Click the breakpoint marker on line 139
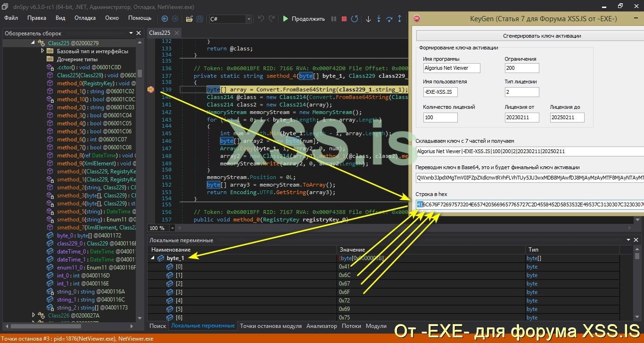Viewport: 644px width, 343px height. pyautogui.click(x=151, y=89)
